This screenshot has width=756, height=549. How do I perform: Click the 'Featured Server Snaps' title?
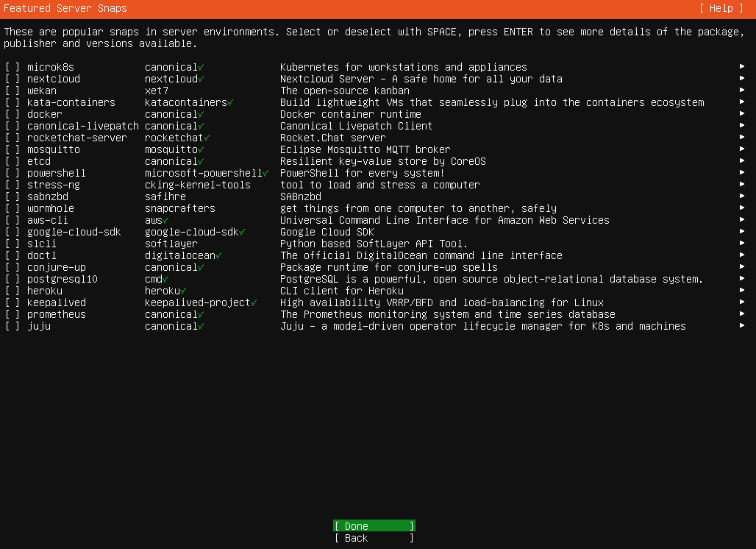65,8
